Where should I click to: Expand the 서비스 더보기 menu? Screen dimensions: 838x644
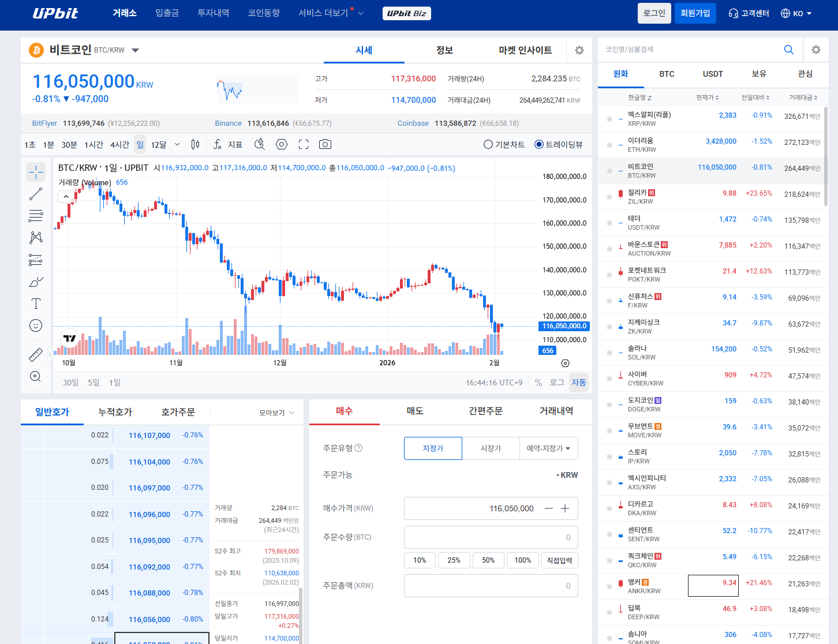(331, 13)
